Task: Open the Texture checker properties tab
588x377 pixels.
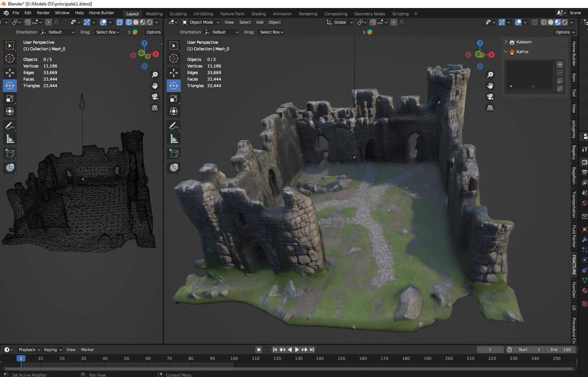Action: pyautogui.click(x=584, y=304)
